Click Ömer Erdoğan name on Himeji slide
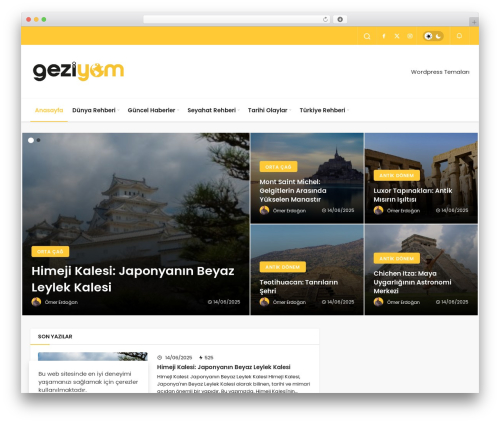This screenshot has height=423, width=500. [x=61, y=302]
